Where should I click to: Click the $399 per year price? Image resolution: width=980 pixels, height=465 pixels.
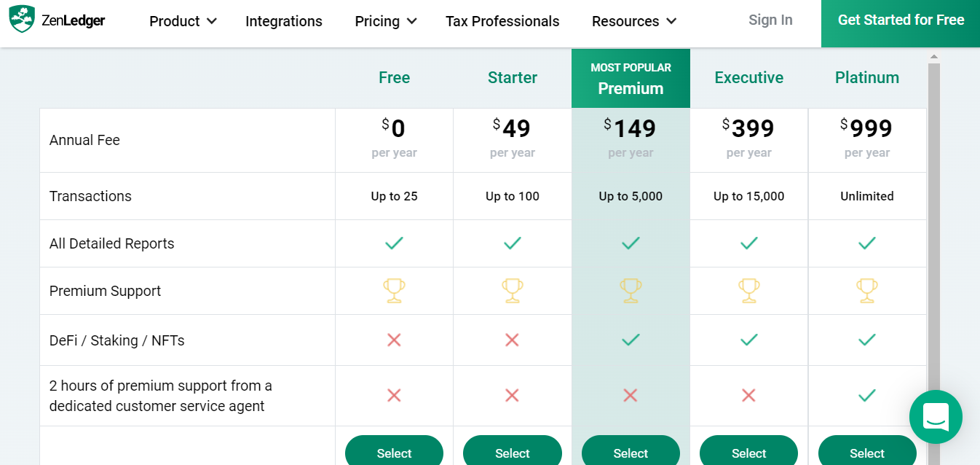[748, 138]
